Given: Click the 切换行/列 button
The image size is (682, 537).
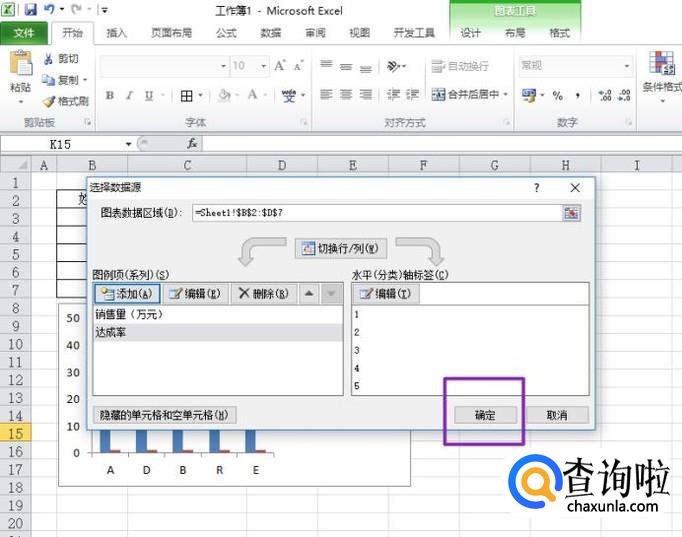Looking at the screenshot, I should click(341, 249).
